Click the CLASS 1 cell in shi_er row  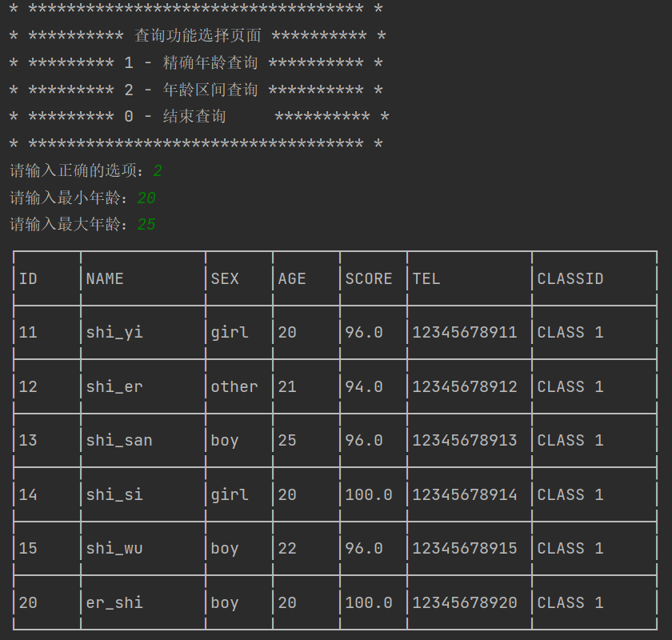[570, 386]
